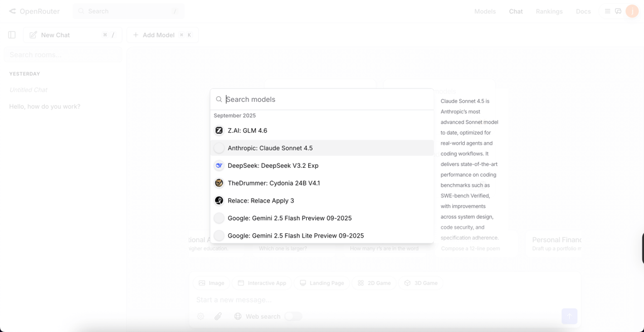Select Anthropic: Claude Sonnet 4.5

322,148
